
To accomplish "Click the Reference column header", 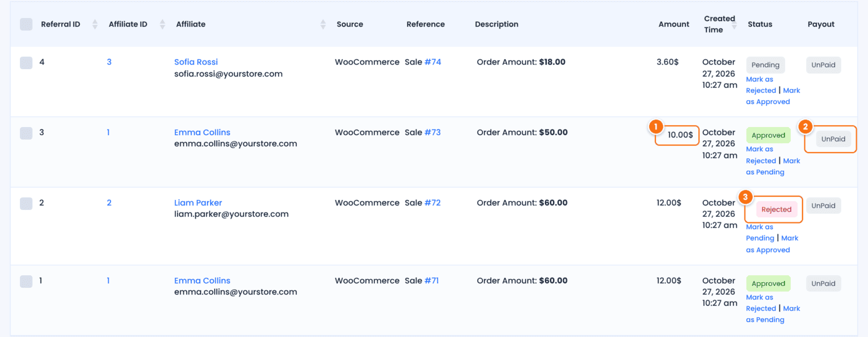I will click(426, 24).
